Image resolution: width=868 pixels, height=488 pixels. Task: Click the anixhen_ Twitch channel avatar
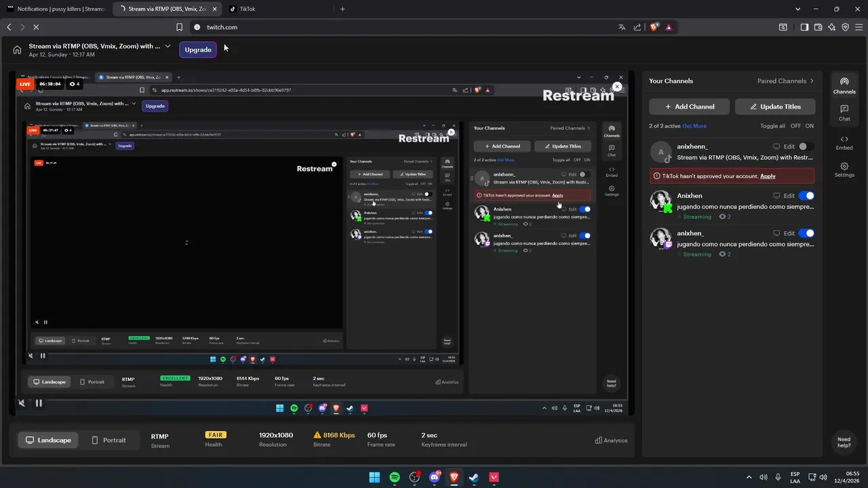[x=660, y=238]
